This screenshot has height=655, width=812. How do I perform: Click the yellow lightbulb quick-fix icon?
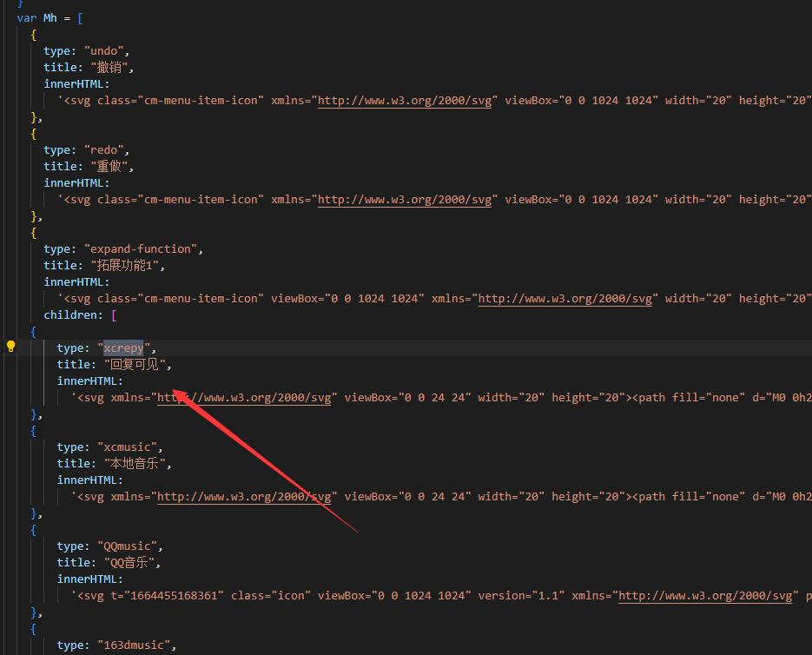pos(11,346)
